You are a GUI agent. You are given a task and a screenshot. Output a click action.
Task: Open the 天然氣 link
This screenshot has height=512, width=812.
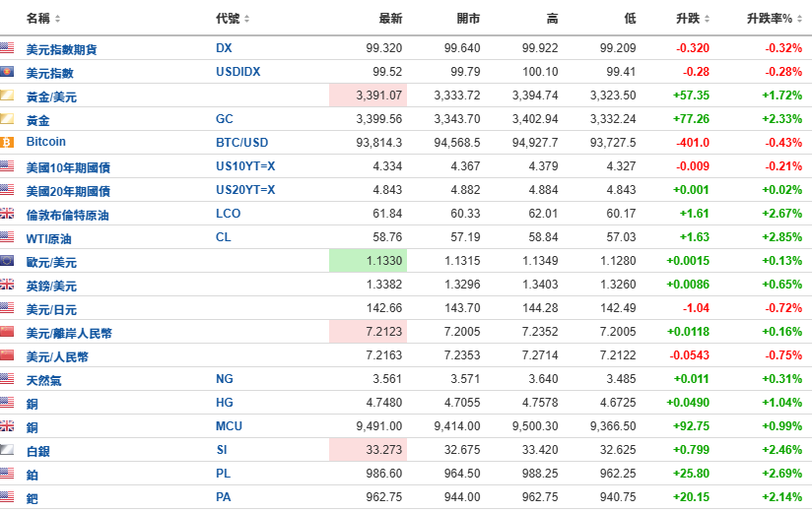click(43, 381)
